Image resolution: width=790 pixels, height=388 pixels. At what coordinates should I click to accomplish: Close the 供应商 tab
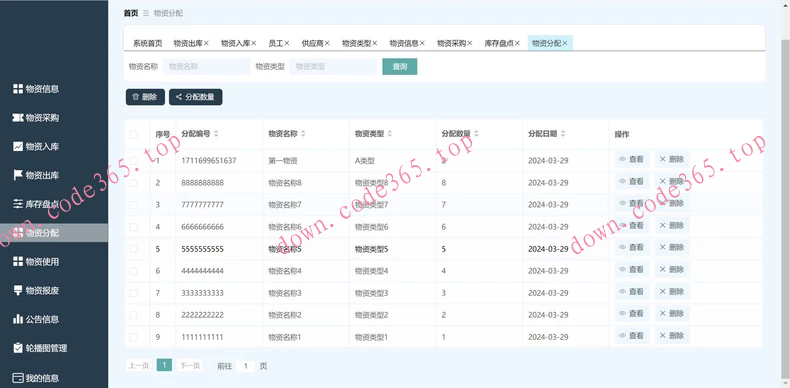[327, 43]
